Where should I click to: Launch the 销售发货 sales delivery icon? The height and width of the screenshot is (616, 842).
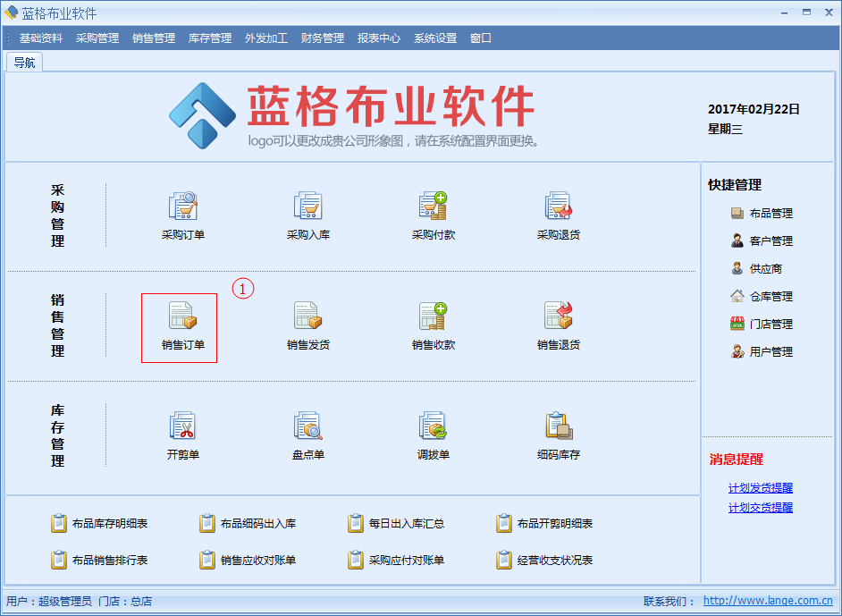307,317
